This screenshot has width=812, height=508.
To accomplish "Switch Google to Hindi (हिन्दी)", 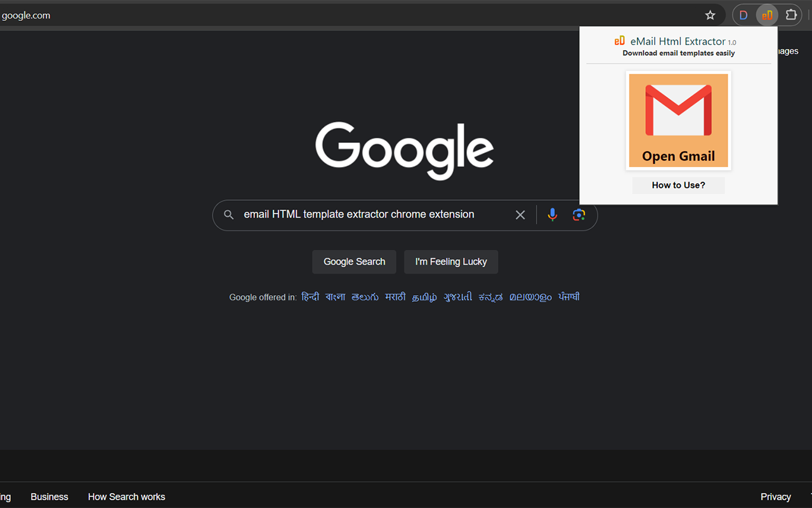I will click(x=310, y=297).
